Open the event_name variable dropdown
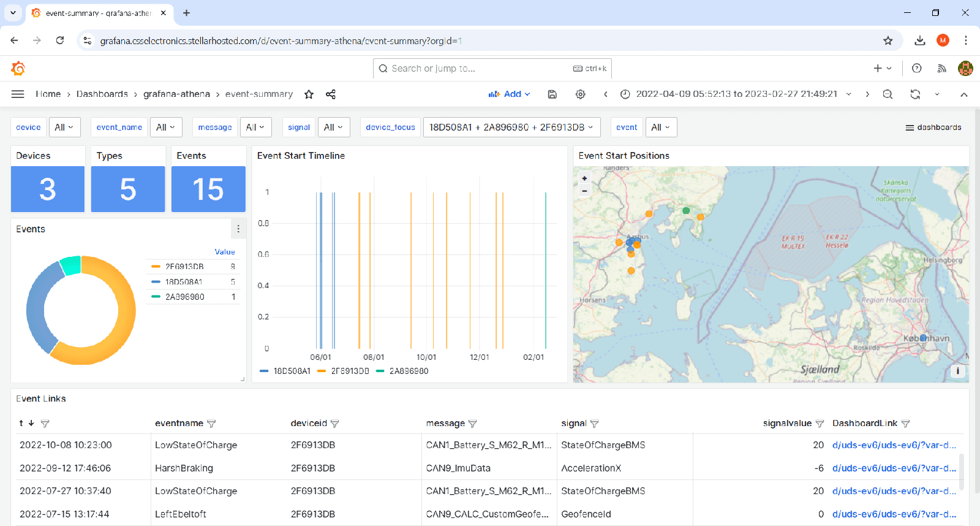This screenshot has height=526, width=980. tap(166, 127)
